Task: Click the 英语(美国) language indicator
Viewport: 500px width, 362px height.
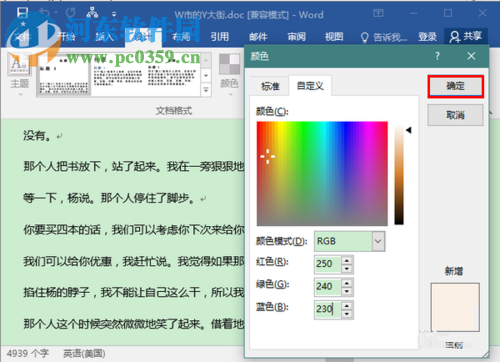Action: click(x=84, y=353)
